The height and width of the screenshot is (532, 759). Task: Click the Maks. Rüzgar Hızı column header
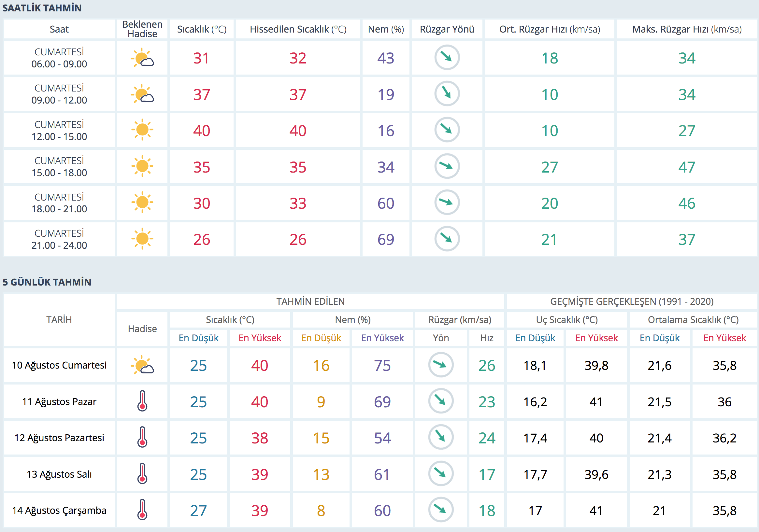coord(687,29)
